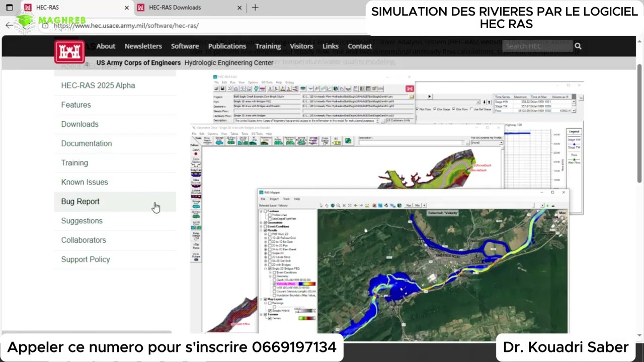
Task: Select pointer tool in RAS Mapper toolbar
Action: click(321, 205)
